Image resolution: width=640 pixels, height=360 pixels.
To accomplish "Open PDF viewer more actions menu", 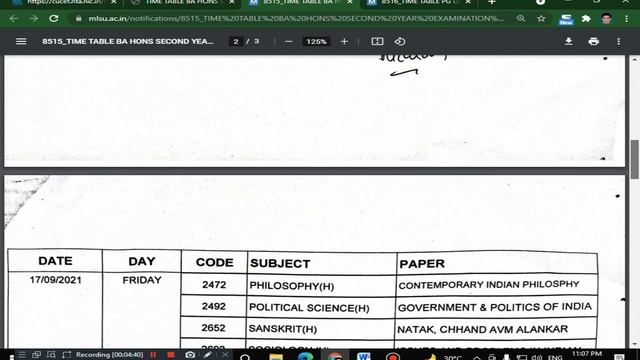I will [x=619, y=41].
